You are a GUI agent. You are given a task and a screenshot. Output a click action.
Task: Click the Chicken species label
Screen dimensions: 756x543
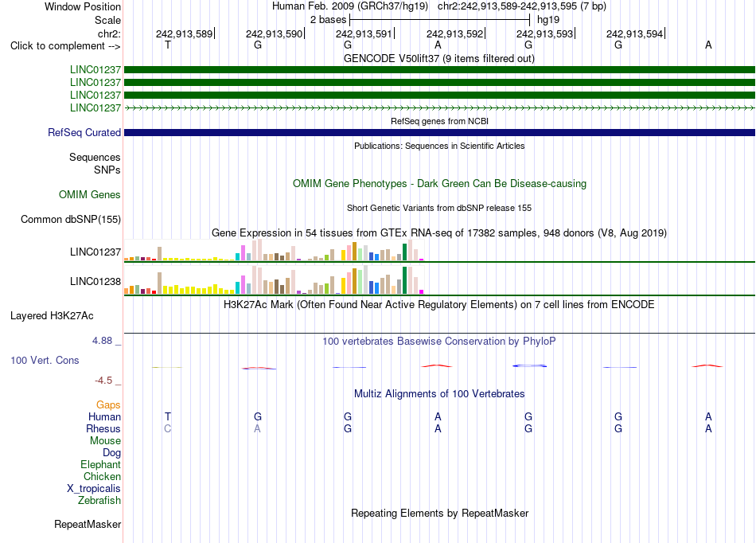102,476
